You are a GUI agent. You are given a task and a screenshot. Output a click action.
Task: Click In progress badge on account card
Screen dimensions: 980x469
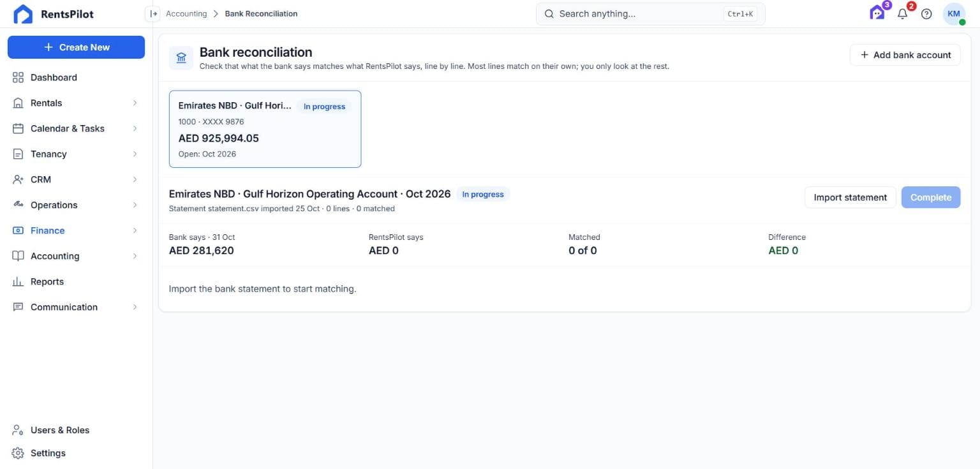click(x=324, y=107)
